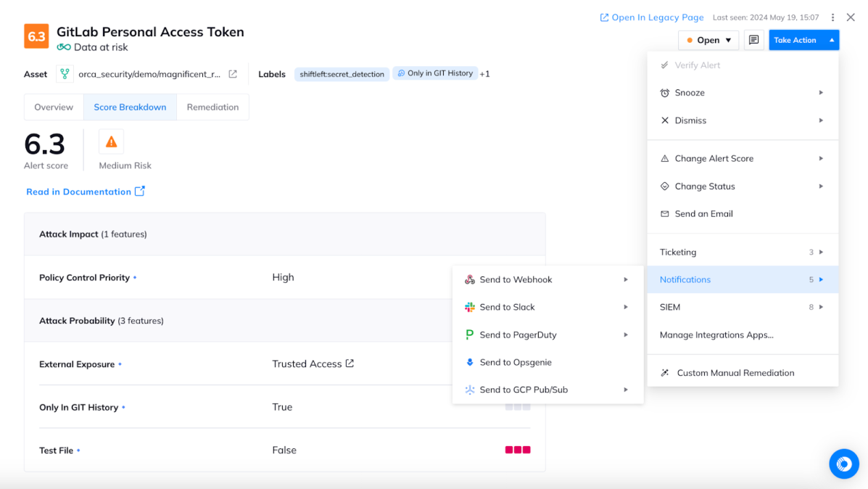Click the Open In Legacy Page icon
The image size is (868, 489).
[604, 17]
